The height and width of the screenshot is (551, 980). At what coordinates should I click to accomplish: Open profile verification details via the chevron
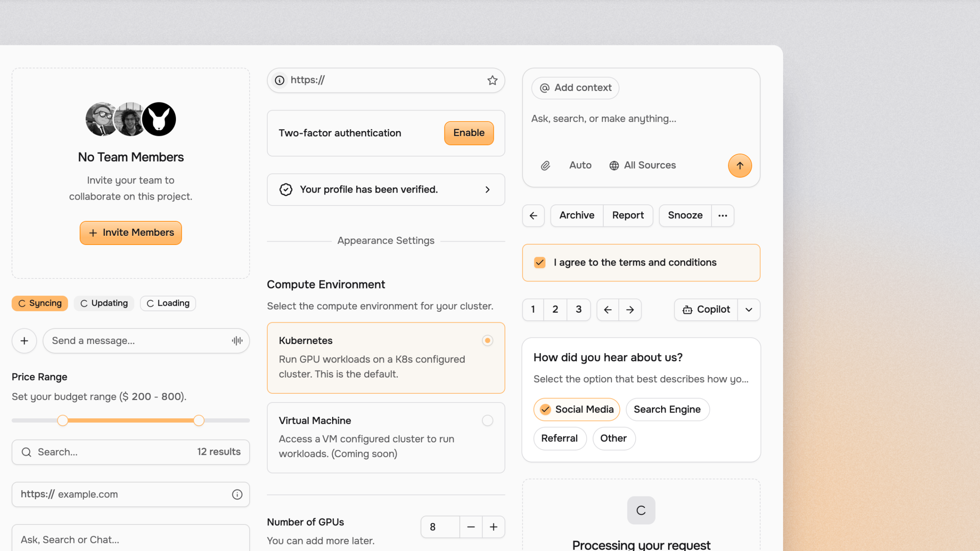tap(487, 189)
